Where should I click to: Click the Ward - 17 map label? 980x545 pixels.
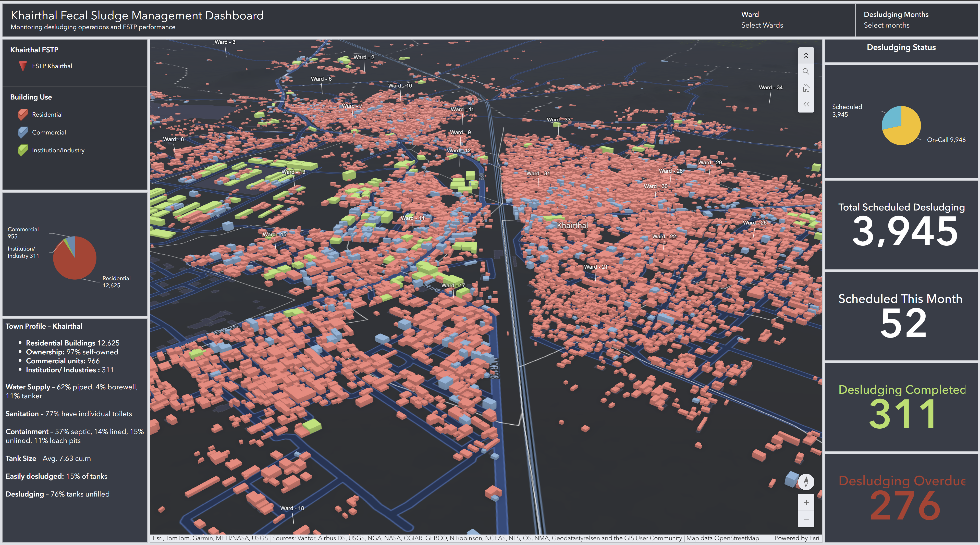point(453,285)
